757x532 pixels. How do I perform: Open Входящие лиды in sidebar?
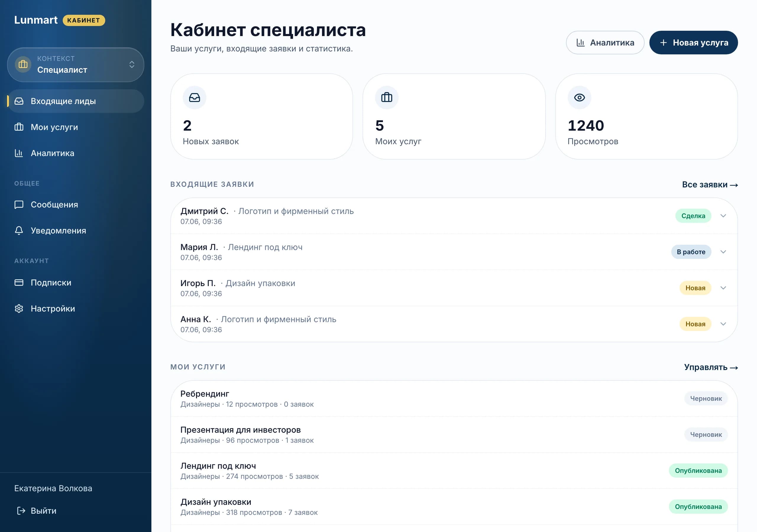click(x=76, y=101)
